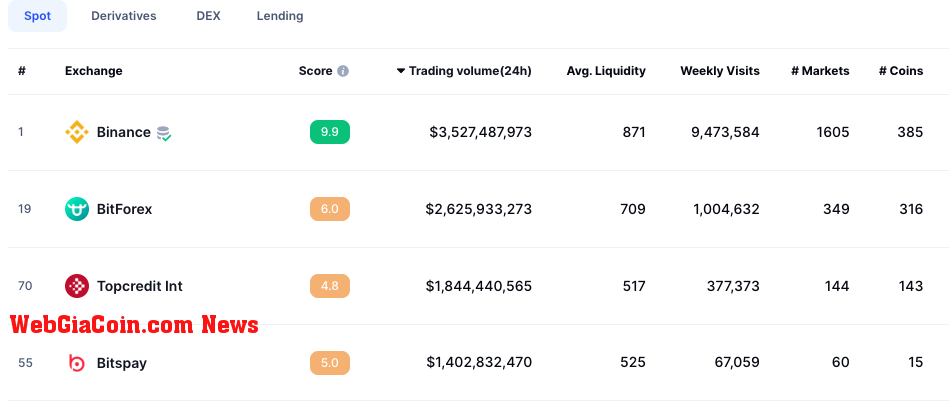
Task: Click Binance coins count 385
Action: click(911, 132)
